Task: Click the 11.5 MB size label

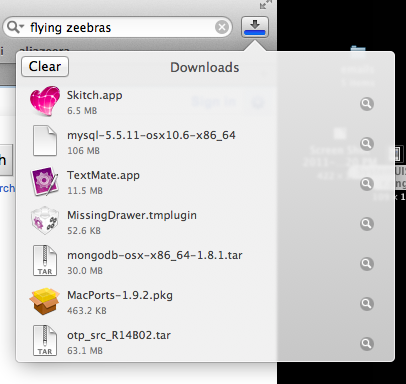Action: click(x=85, y=191)
